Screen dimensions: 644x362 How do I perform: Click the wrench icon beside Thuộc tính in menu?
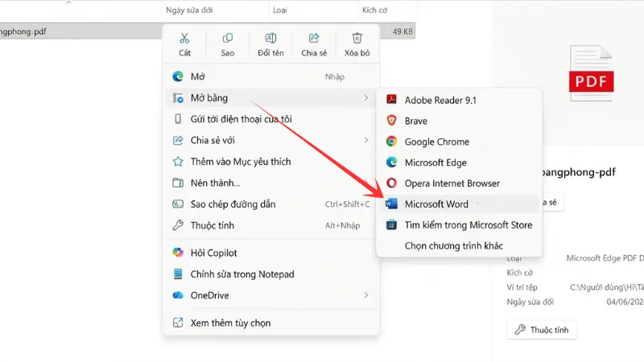[x=178, y=225]
